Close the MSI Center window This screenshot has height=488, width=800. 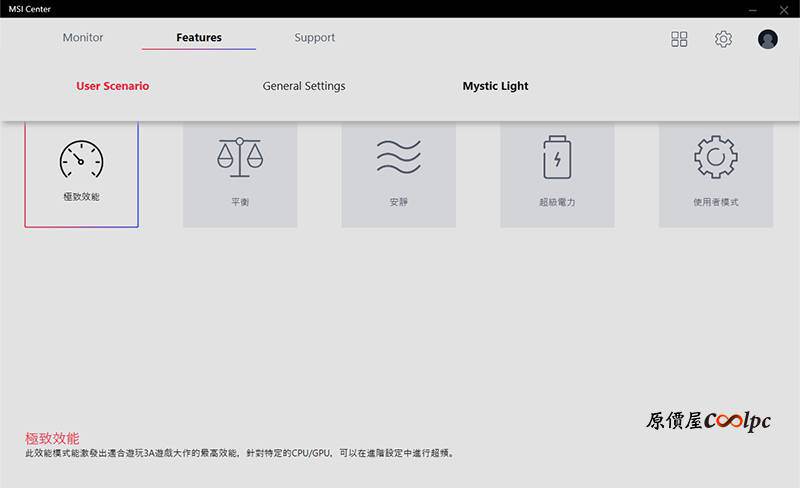pyautogui.click(x=784, y=10)
